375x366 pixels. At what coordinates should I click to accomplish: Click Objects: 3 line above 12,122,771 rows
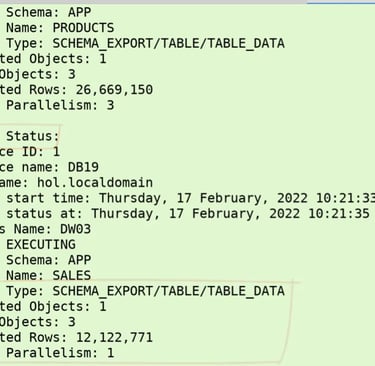(x=38, y=322)
